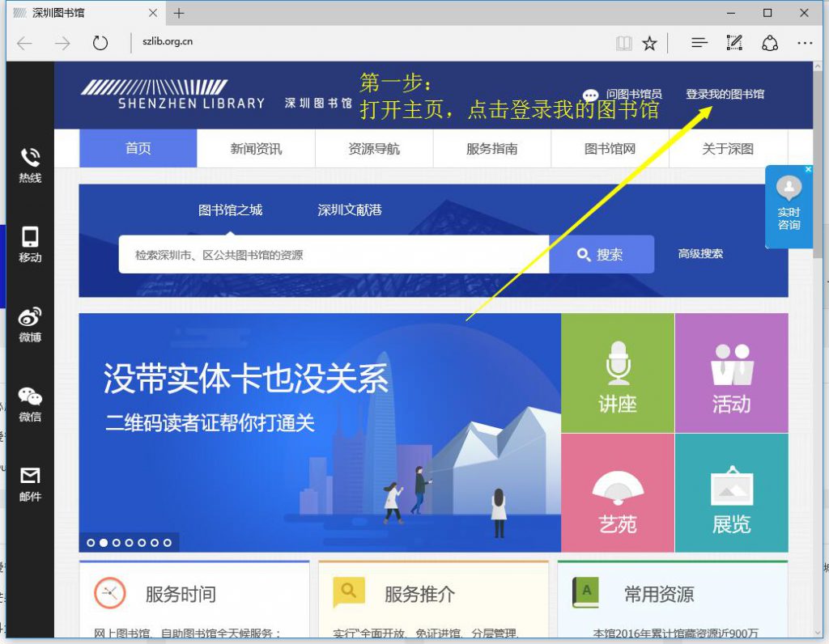Click the 搜索 search button
The width and height of the screenshot is (829, 644).
[x=601, y=255]
